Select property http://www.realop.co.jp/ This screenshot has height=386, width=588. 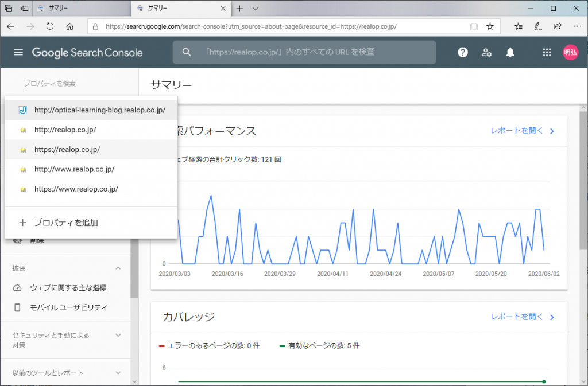91,169
